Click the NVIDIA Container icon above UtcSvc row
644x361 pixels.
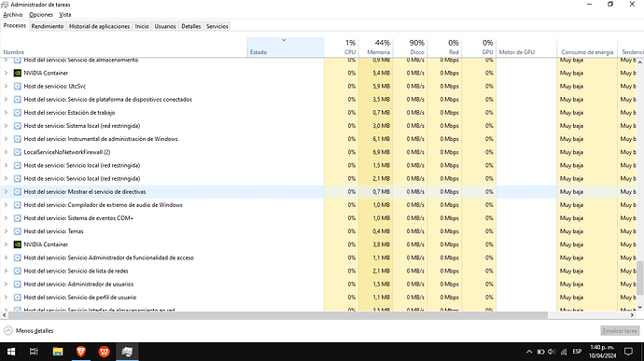coord(17,73)
